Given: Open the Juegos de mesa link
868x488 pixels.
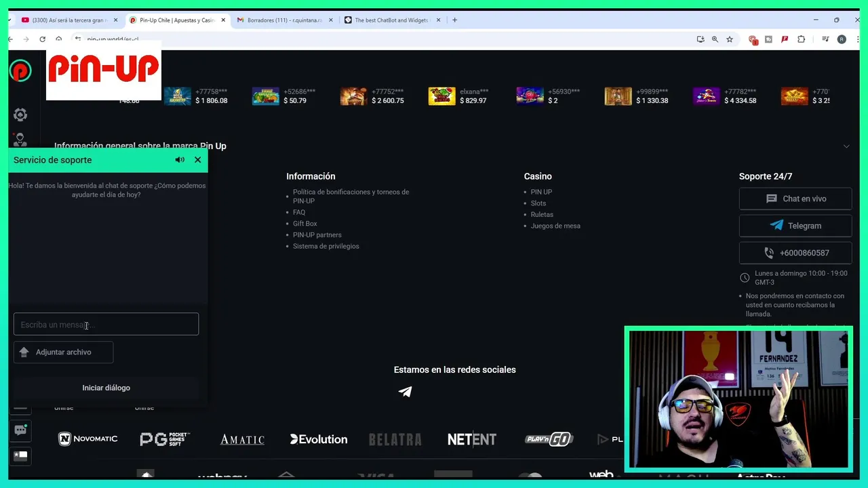Looking at the screenshot, I should click(555, 226).
